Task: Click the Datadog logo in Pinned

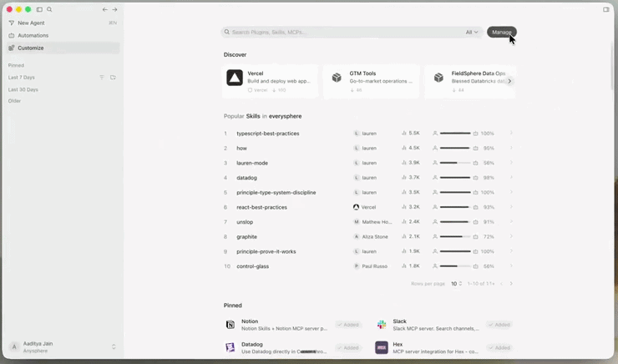Action: point(230,347)
